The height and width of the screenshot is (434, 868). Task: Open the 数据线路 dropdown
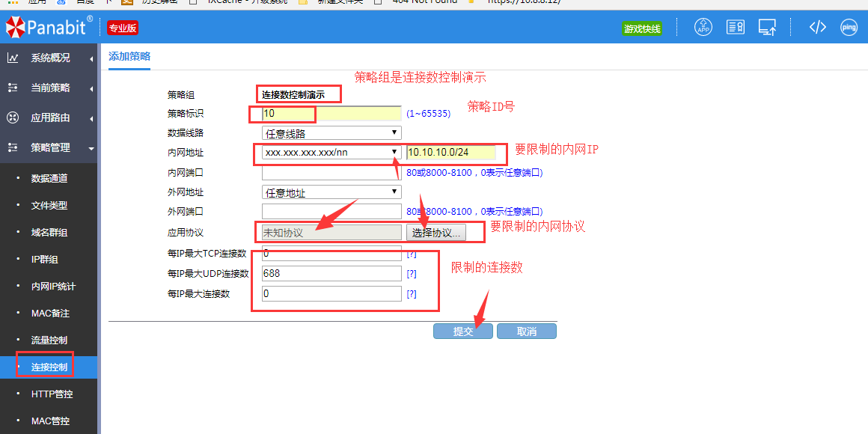(331, 133)
